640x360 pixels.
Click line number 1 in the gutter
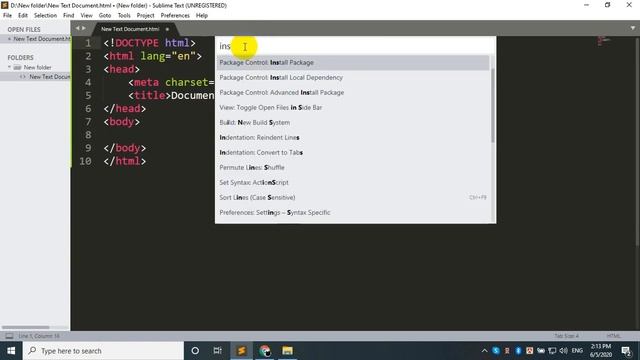tap(88, 43)
